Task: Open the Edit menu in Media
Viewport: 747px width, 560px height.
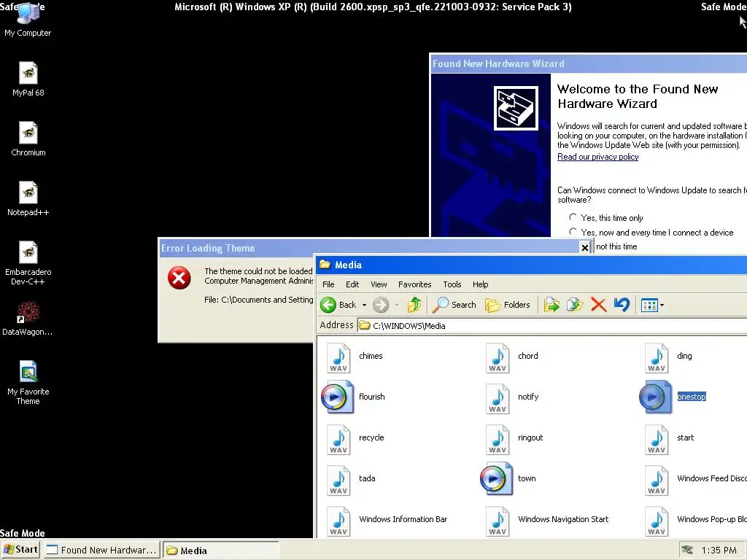Action: [352, 284]
